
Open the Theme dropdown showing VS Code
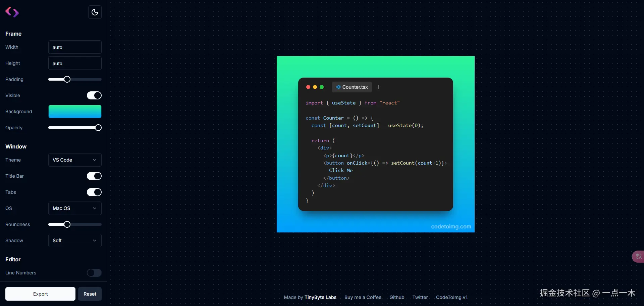[x=74, y=160]
